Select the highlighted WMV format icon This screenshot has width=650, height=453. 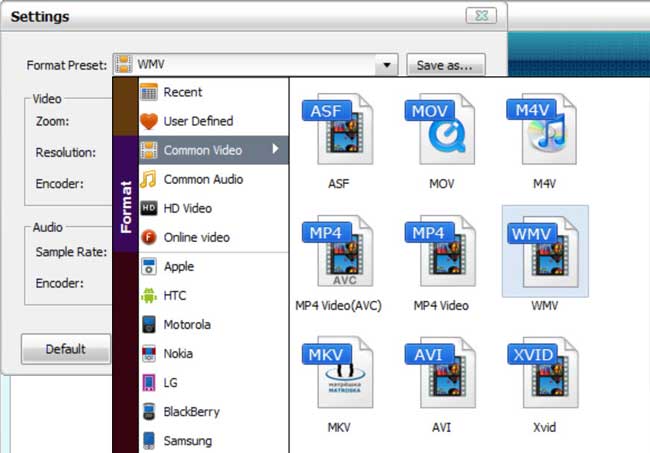544,252
